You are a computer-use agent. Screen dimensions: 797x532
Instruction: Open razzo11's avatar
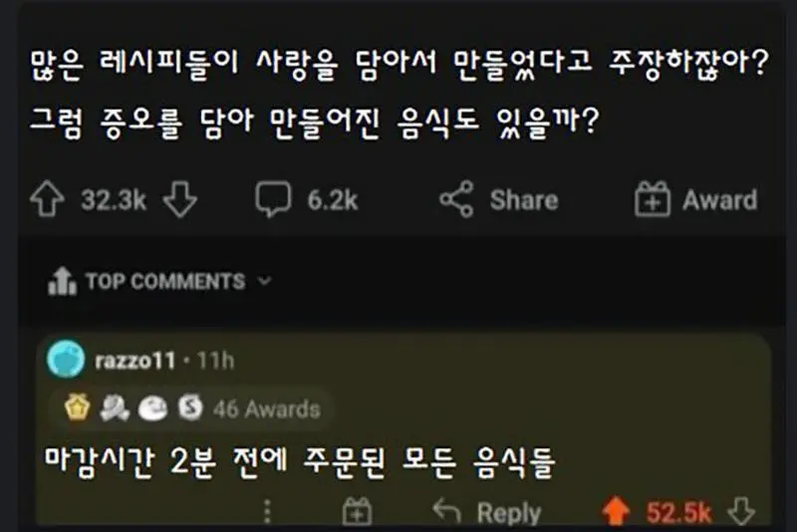pyautogui.click(x=66, y=360)
